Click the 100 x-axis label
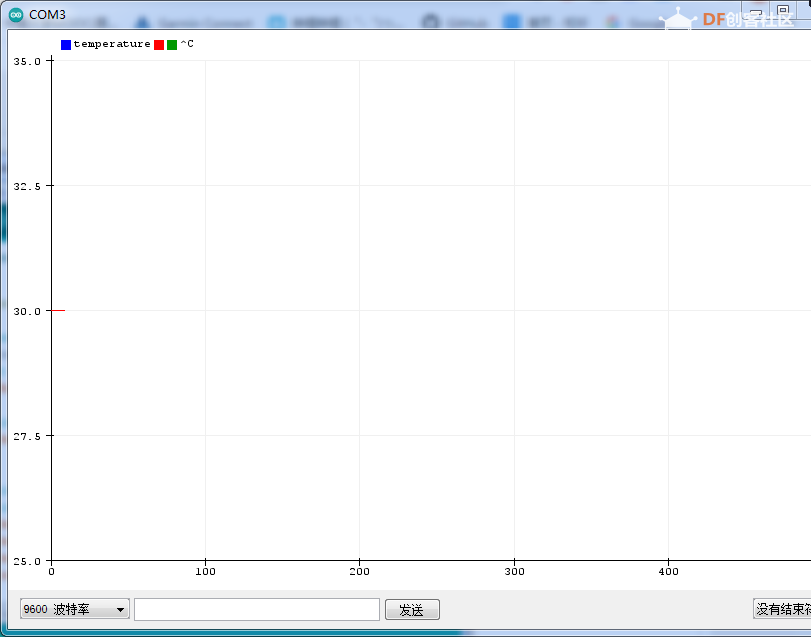 (x=205, y=571)
